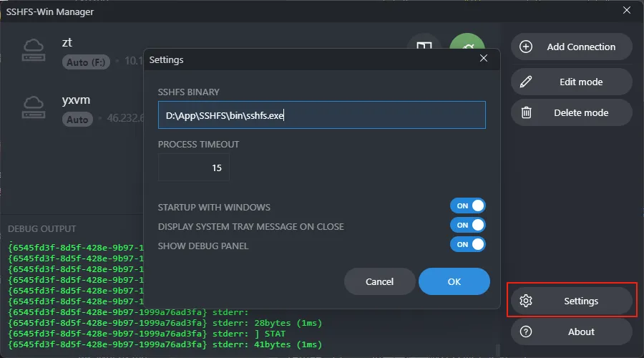
Task: Click the trash icon for Delete mode
Action: pos(526,112)
